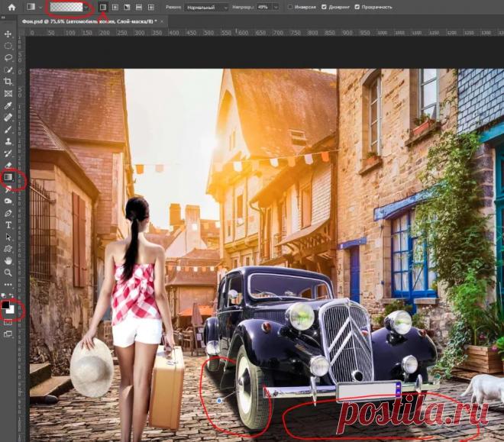
Task: Click the opacity 49% input field
Action: click(x=263, y=7)
